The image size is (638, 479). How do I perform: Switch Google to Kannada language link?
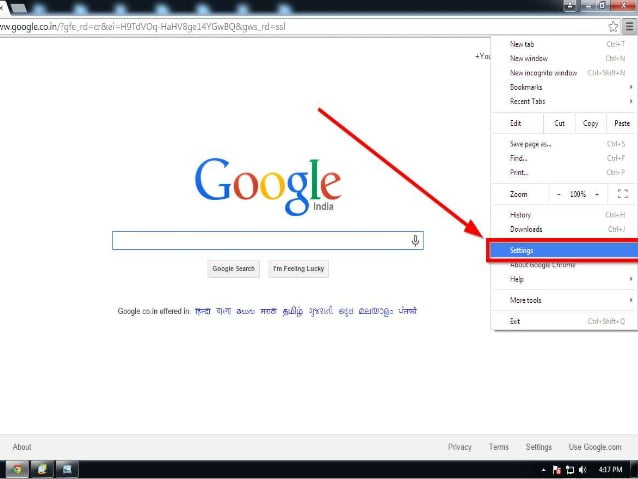pos(346,311)
